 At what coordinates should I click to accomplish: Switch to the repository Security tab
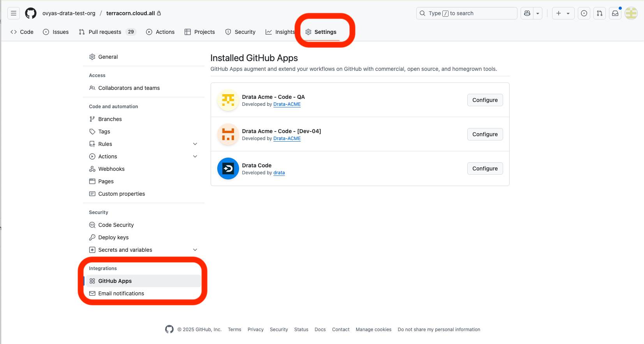pyautogui.click(x=240, y=32)
